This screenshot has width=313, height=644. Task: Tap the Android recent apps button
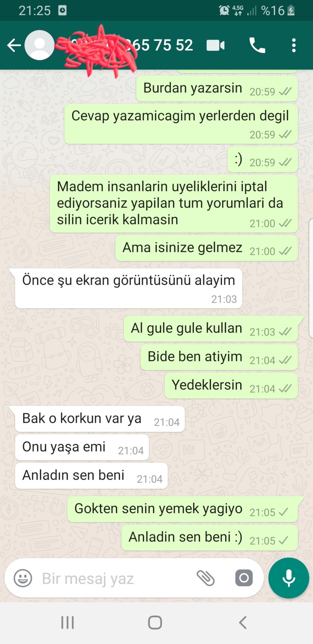(68, 622)
